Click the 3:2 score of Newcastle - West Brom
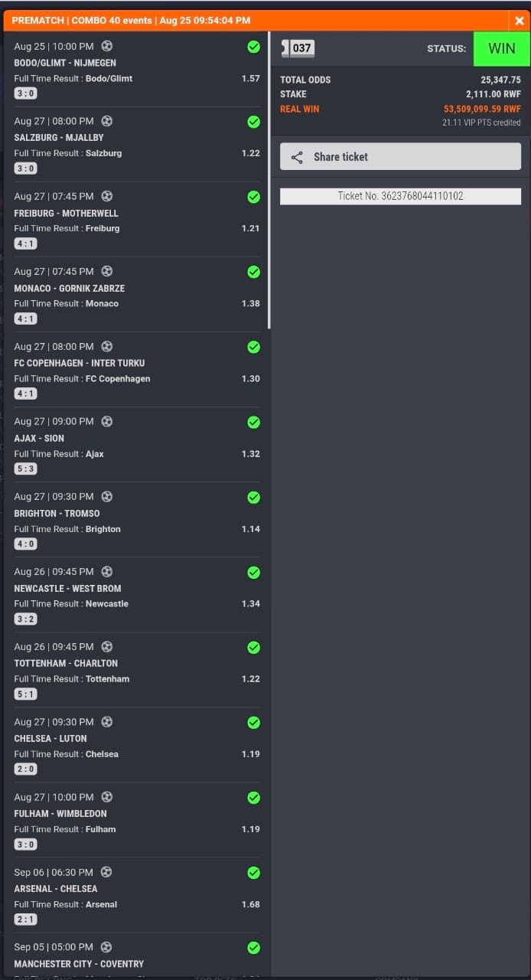Screen dimensions: 531x980 click(25, 619)
